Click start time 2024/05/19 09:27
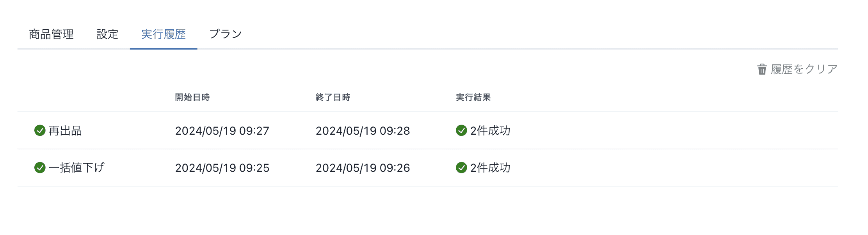This screenshot has height=235, width=868. pyautogui.click(x=222, y=131)
